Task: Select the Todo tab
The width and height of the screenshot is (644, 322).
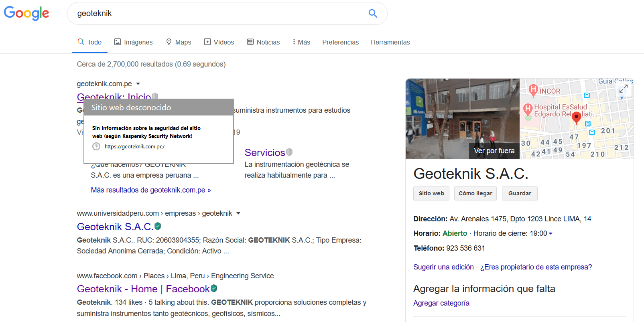Action: (89, 42)
